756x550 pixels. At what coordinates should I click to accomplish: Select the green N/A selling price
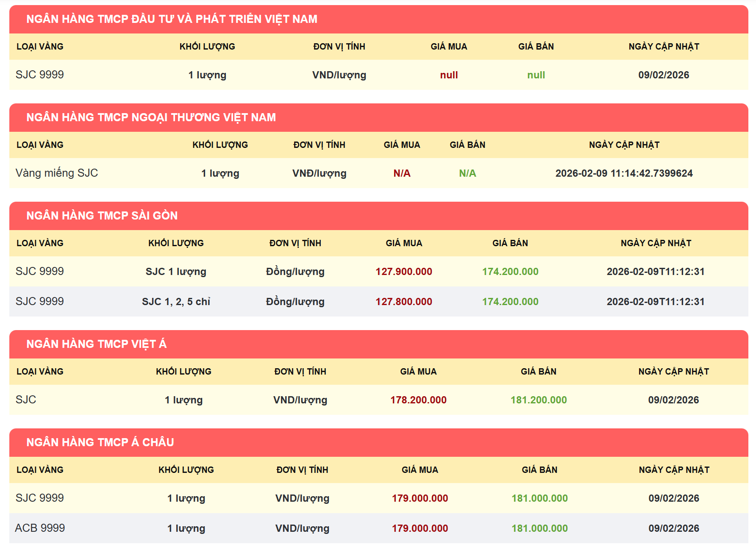pyautogui.click(x=467, y=173)
